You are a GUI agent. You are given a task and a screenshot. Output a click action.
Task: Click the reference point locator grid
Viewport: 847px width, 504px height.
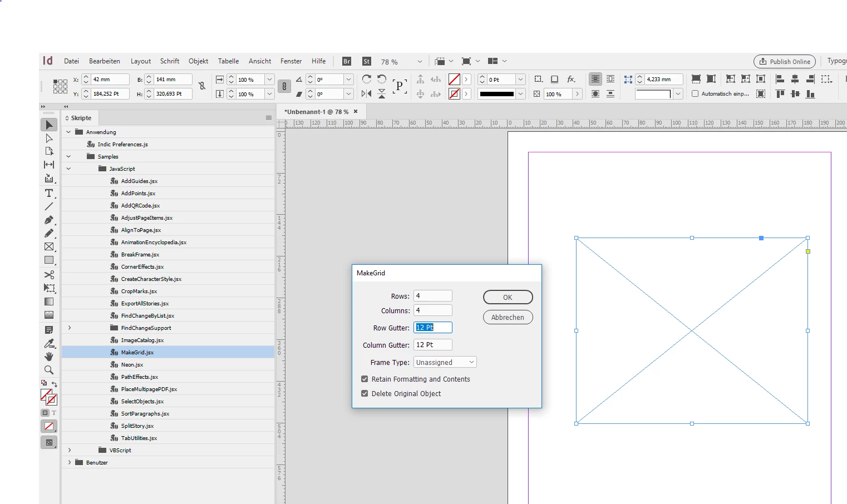(x=60, y=86)
